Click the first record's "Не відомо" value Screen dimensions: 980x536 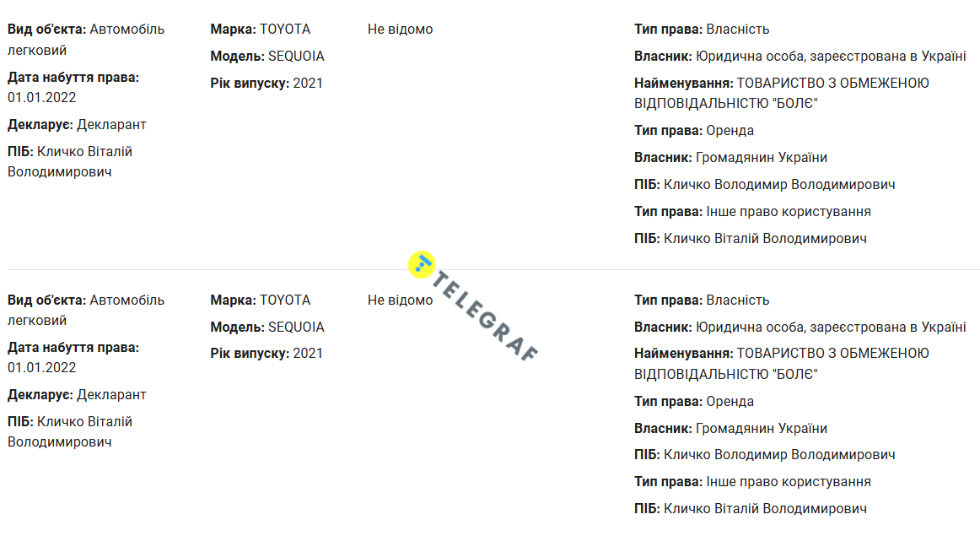(x=400, y=30)
